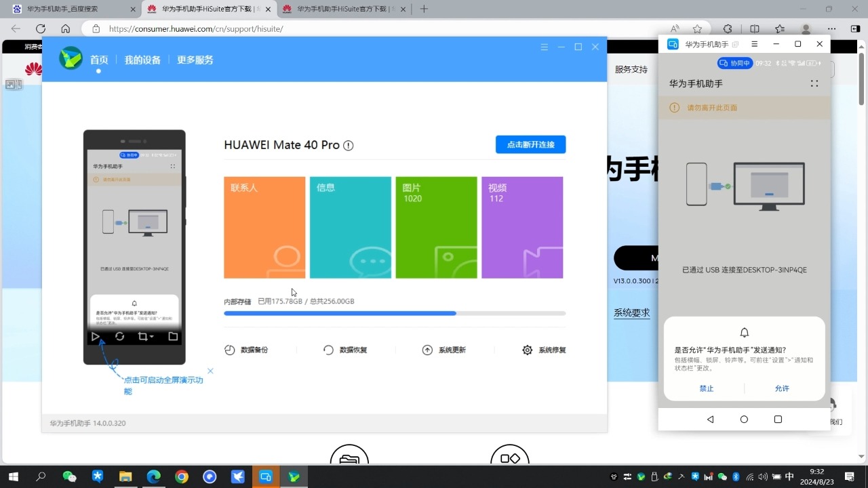This screenshot has height=488, width=868.
Task: Open the four-dot menu in phone app
Action: [x=814, y=83]
